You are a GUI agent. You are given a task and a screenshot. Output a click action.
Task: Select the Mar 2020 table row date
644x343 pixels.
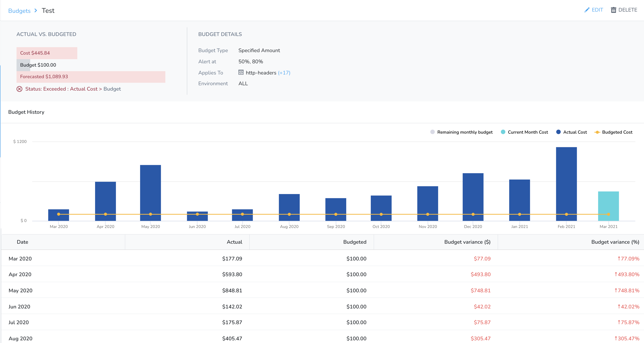click(x=20, y=259)
